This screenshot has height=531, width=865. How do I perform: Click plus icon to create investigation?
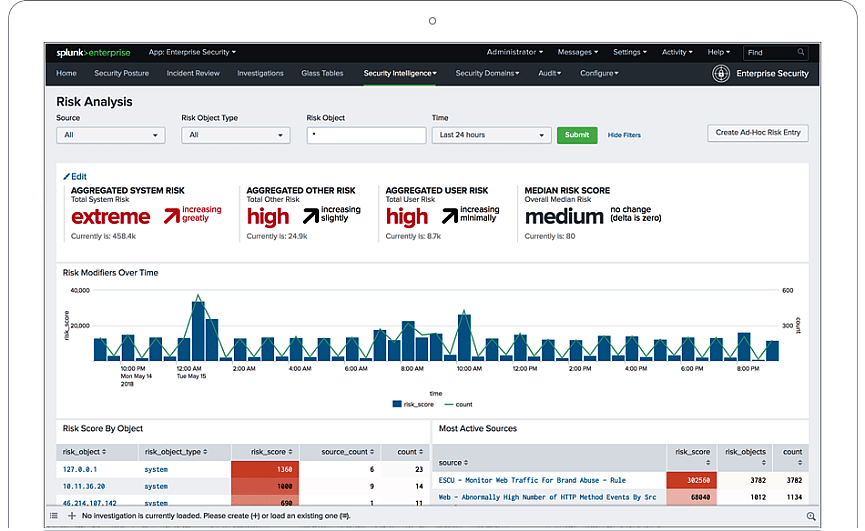(x=72, y=516)
